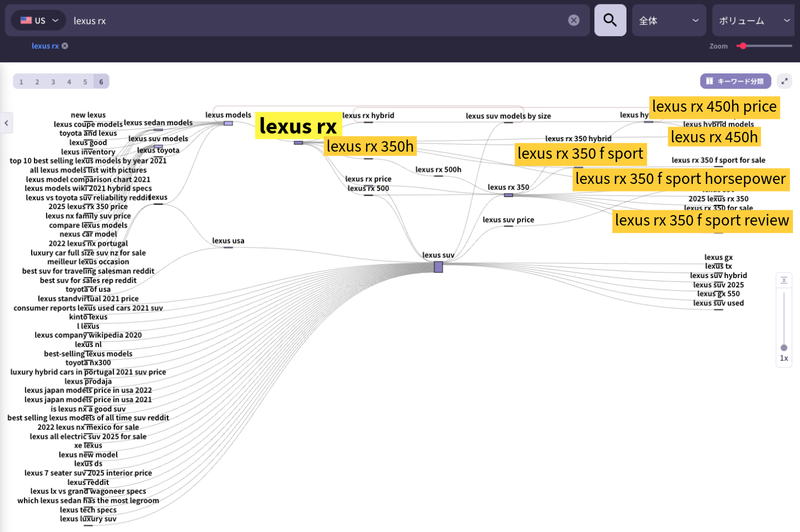This screenshot has width=800, height=532.
Task: Select the lexus rx 450h price keyword
Action: coord(714,106)
